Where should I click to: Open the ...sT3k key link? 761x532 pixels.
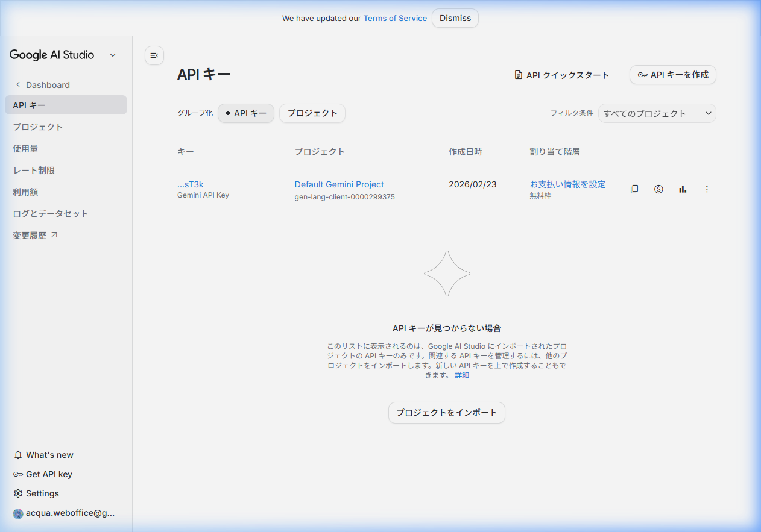191,184
